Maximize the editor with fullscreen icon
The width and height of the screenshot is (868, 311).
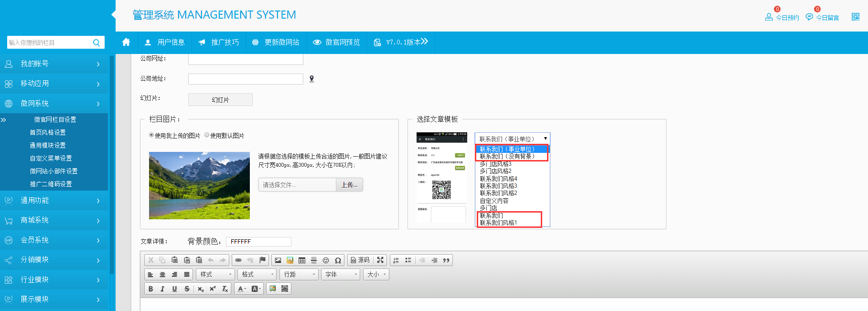click(380, 260)
